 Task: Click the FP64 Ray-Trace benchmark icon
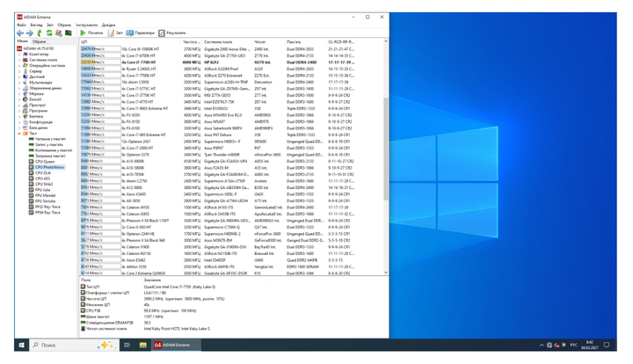(x=31, y=212)
